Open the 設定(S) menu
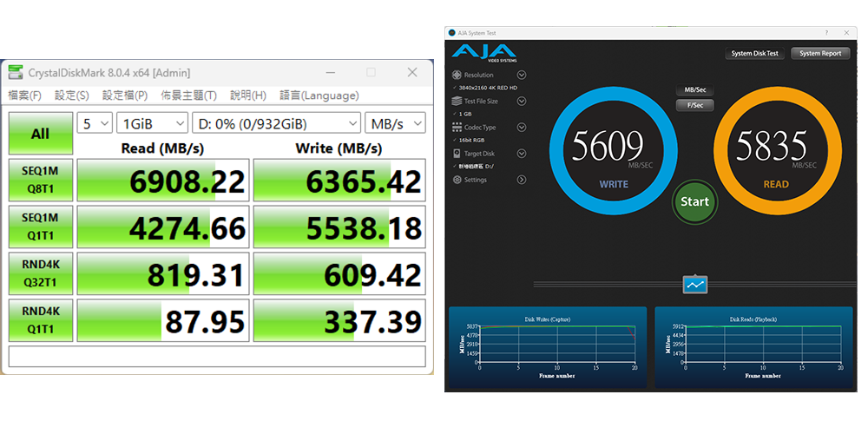The width and height of the screenshot is (868, 434). coord(71,95)
